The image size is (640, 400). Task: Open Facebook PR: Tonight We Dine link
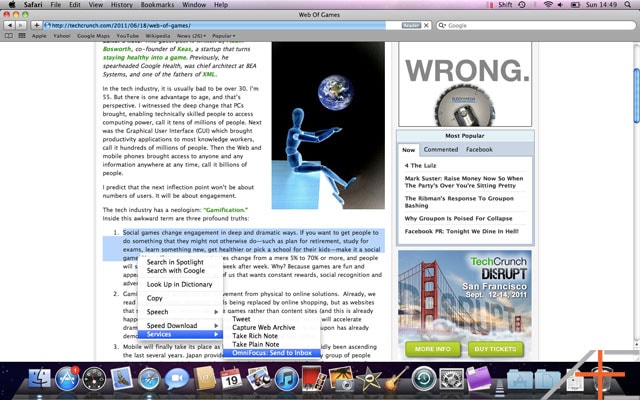click(x=462, y=231)
